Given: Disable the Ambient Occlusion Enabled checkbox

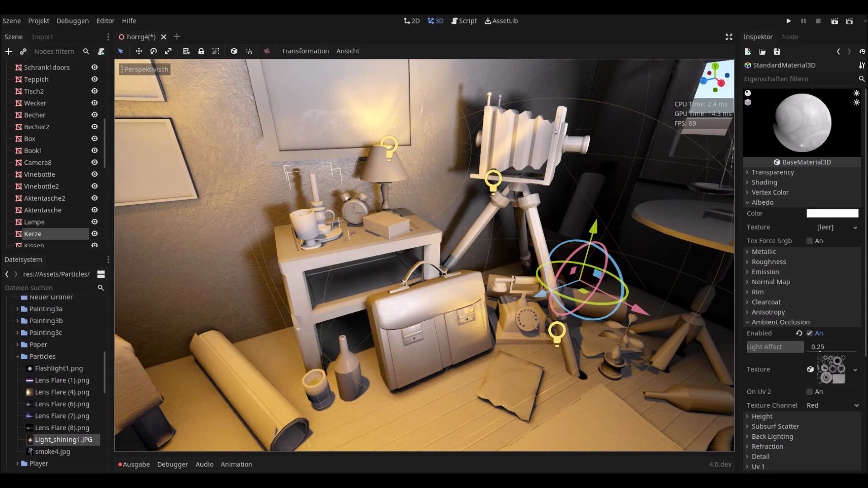Looking at the screenshot, I should pyautogui.click(x=809, y=333).
